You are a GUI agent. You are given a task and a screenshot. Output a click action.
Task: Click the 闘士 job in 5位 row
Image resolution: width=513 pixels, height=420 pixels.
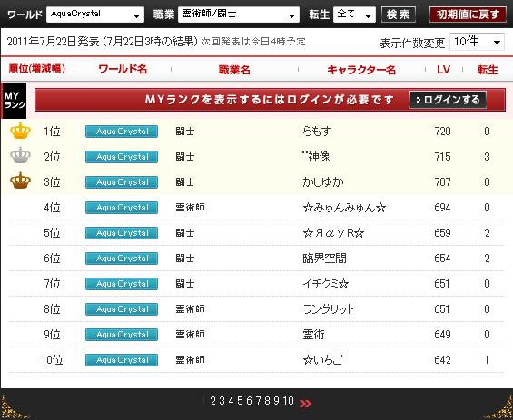185,233
